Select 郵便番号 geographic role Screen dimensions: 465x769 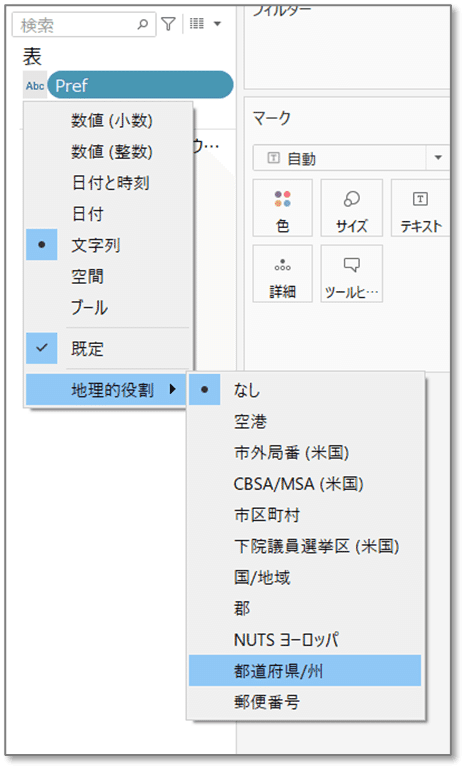click(305, 702)
